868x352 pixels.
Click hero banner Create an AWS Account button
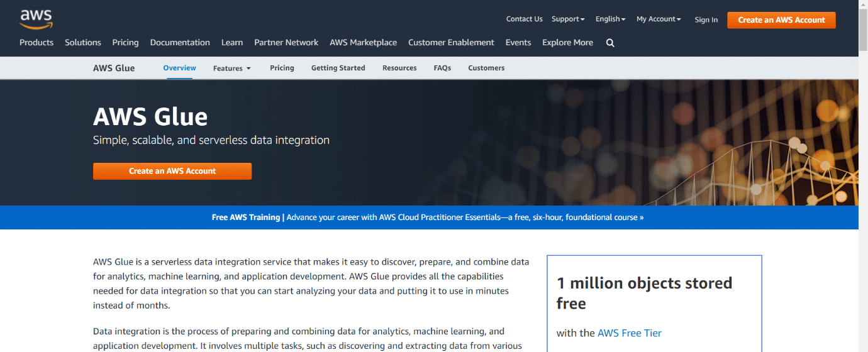[x=172, y=171]
